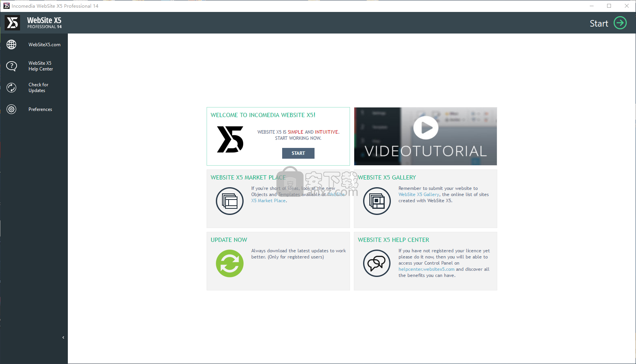Click the app icon in title bar

[6, 6]
